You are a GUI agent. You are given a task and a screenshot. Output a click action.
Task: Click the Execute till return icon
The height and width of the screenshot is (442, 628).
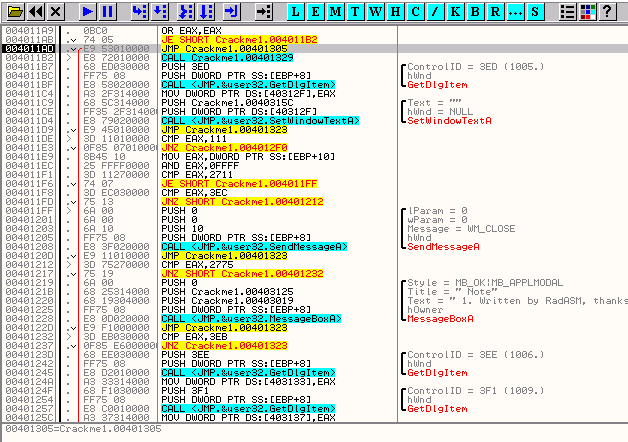click(231, 11)
